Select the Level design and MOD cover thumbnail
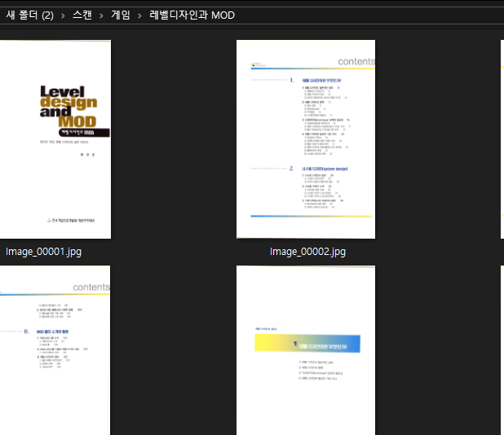The image size is (504, 435). 55,139
